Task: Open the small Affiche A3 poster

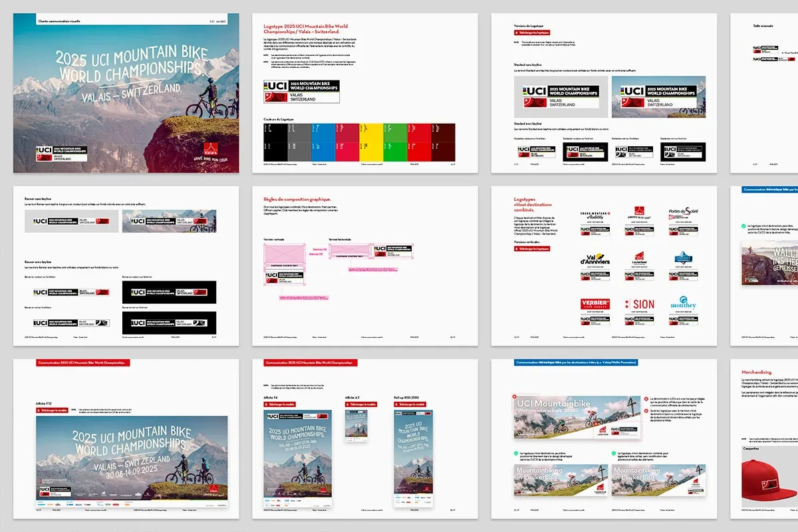Action: pos(357,426)
